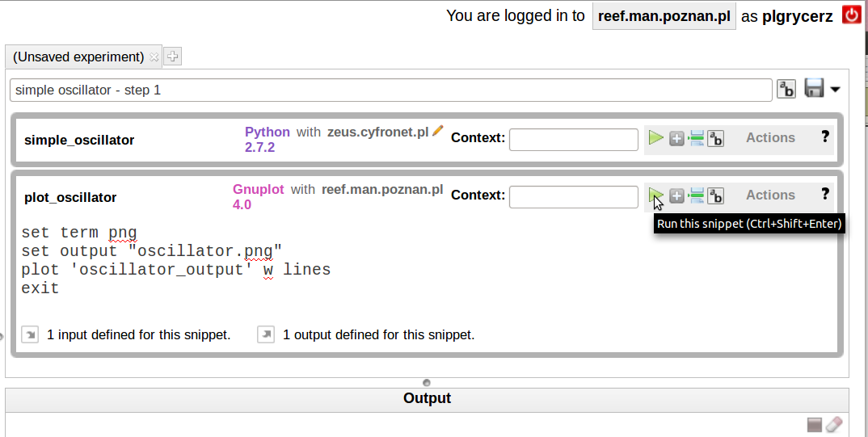The image size is (868, 437).
Task: Focus the Context field of simple_oscillator
Action: coord(574,140)
